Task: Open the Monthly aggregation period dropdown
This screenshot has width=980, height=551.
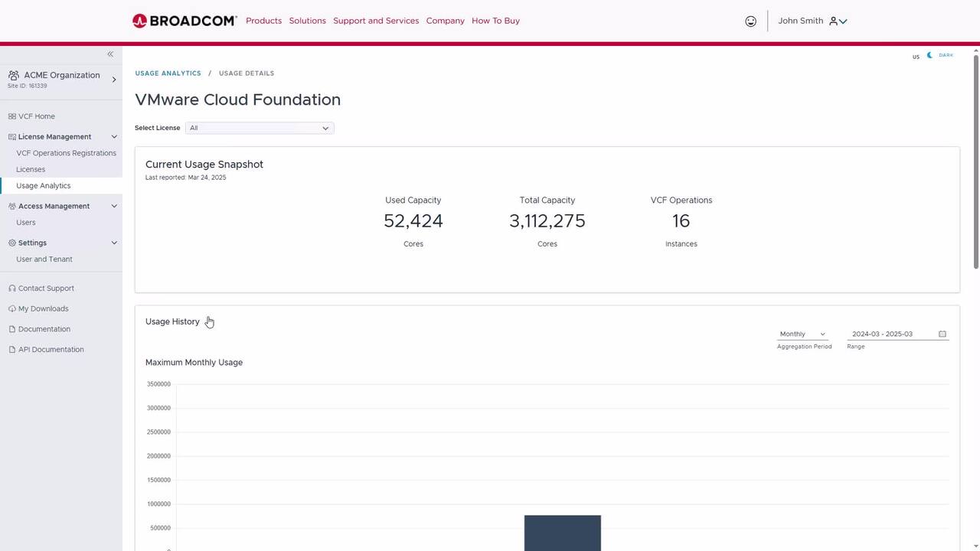Action: pyautogui.click(x=802, y=334)
